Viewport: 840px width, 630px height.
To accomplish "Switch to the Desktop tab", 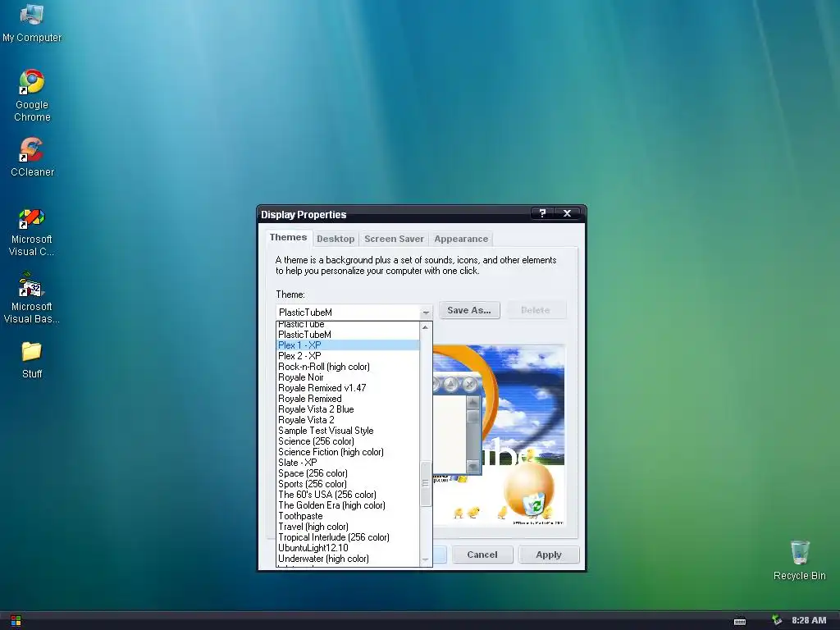I will click(x=336, y=239).
